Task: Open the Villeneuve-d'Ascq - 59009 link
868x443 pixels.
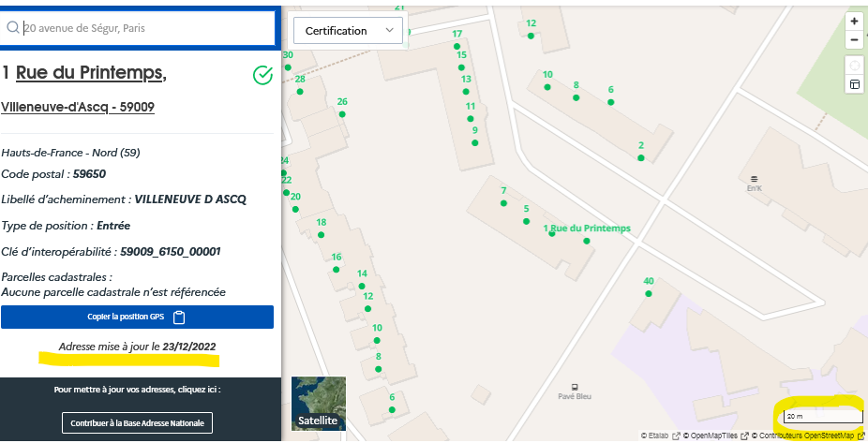Action: point(78,107)
